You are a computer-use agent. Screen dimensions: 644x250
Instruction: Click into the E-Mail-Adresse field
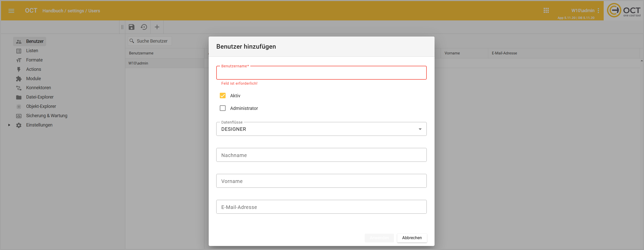tap(321, 207)
